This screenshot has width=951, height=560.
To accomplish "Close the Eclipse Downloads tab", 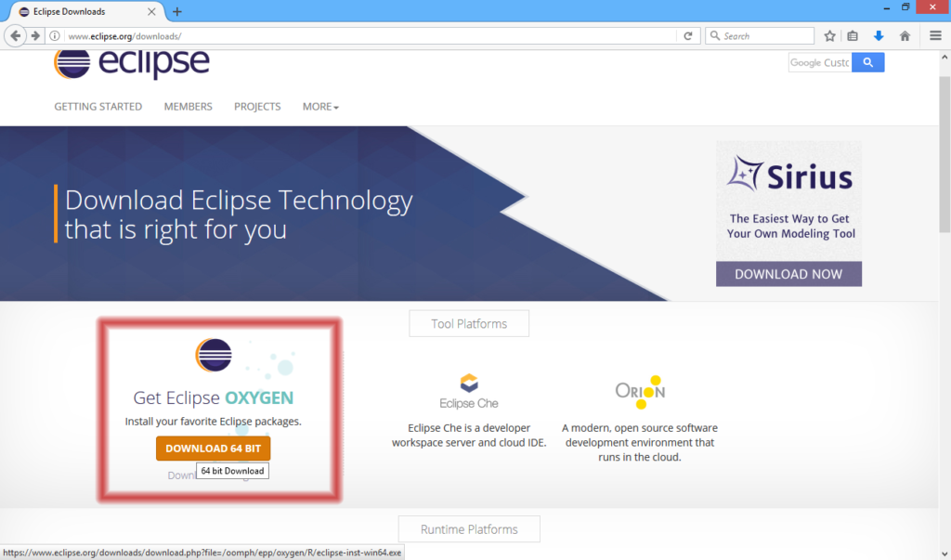I will 151,11.
